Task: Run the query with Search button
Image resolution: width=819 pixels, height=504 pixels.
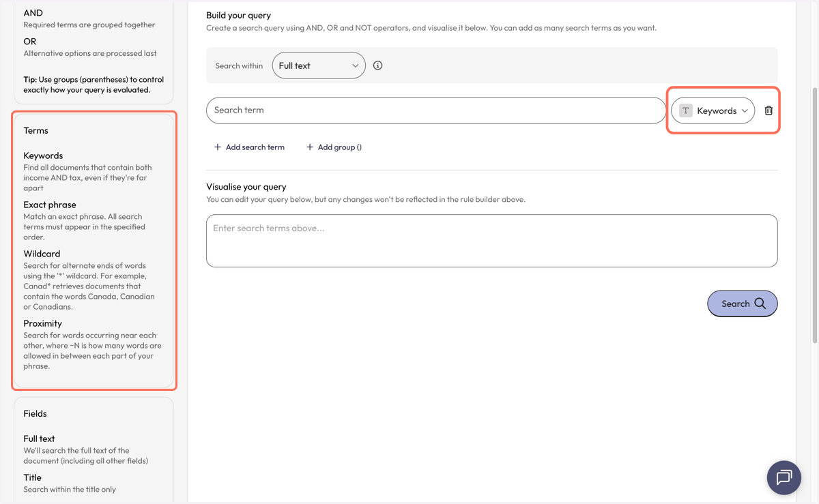Action: (x=743, y=303)
